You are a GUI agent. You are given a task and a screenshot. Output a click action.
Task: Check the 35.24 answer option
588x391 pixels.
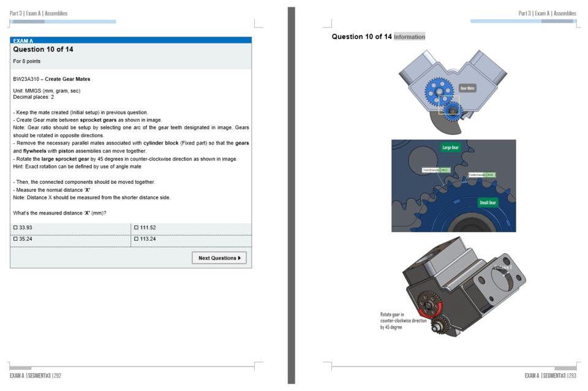pos(15,238)
